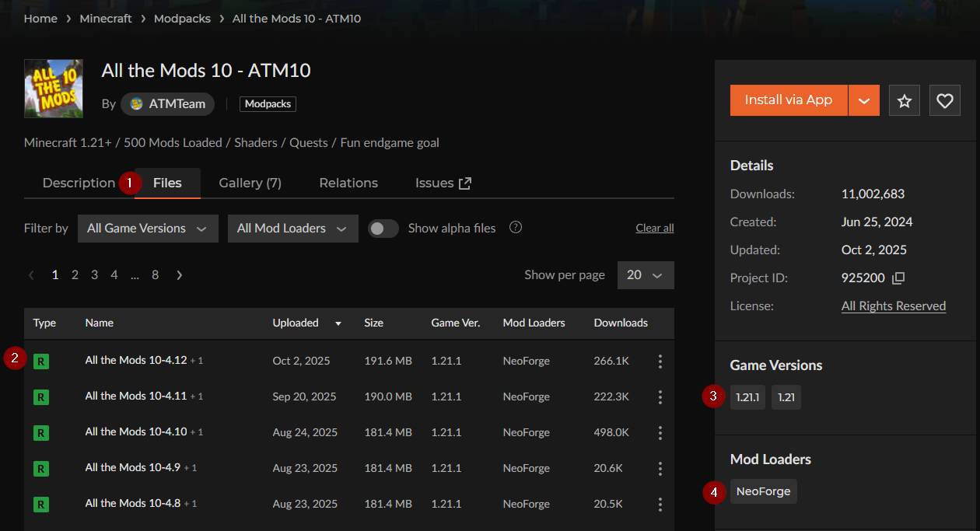Image resolution: width=980 pixels, height=531 pixels.
Task: Click the ATM10 modpack logo thumbnail
Action: coord(54,89)
